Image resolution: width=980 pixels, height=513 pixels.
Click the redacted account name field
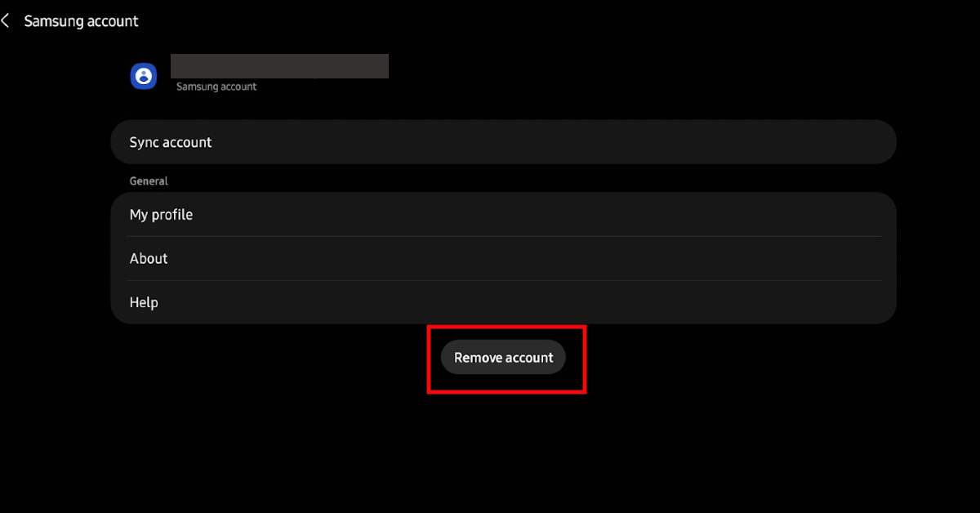point(279,65)
